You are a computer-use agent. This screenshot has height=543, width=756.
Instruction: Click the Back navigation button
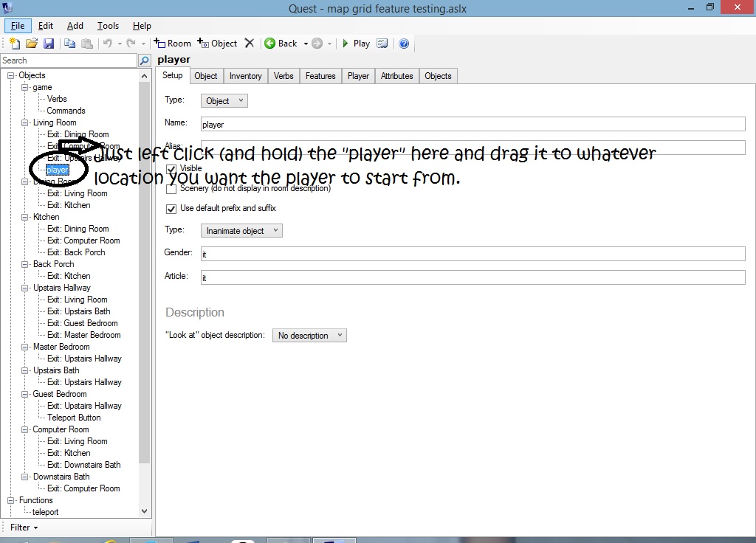coord(281,44)
